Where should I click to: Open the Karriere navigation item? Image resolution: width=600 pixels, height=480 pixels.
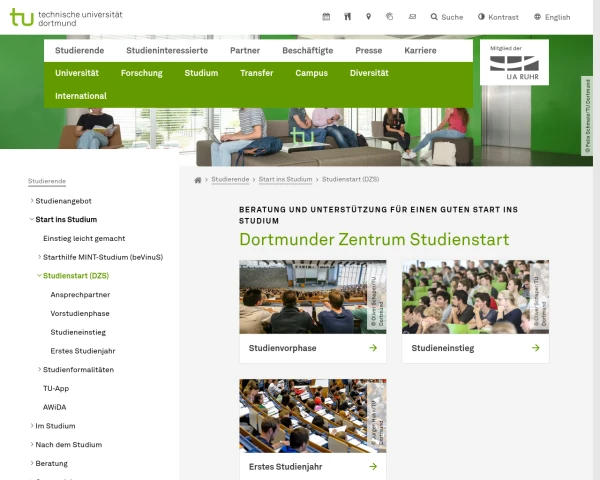(x=421, y=51)
